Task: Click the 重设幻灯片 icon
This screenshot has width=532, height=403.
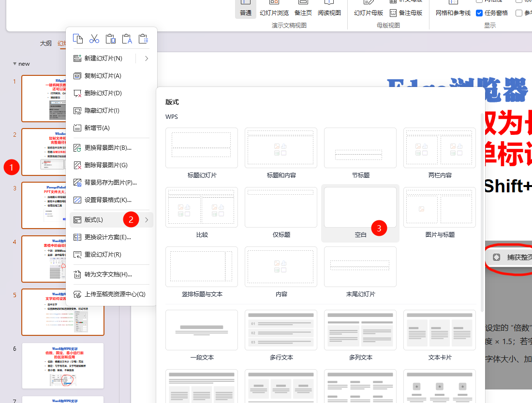Action: 77,255
